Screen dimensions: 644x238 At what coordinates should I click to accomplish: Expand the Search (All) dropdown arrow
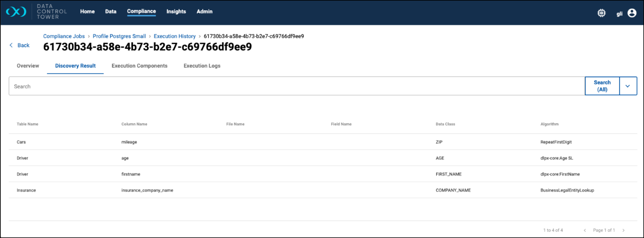coord(628,86)
